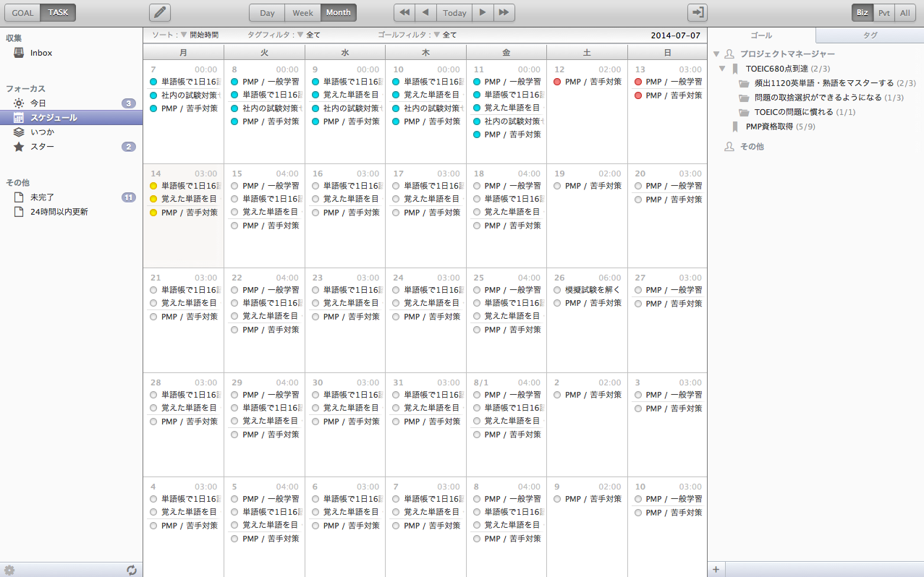
Task: Switch to Month view
Action: click(339, 12)
